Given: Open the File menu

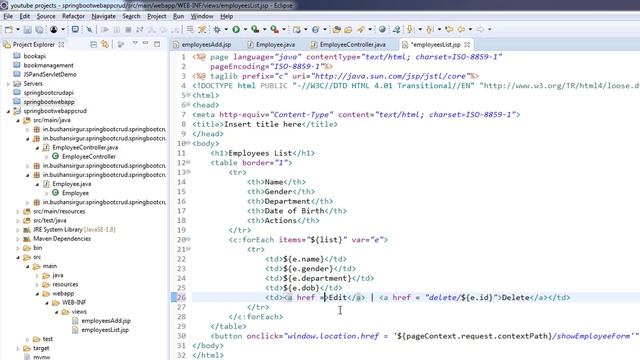Looking at the screenshot, I should click(x=8, y=16).
